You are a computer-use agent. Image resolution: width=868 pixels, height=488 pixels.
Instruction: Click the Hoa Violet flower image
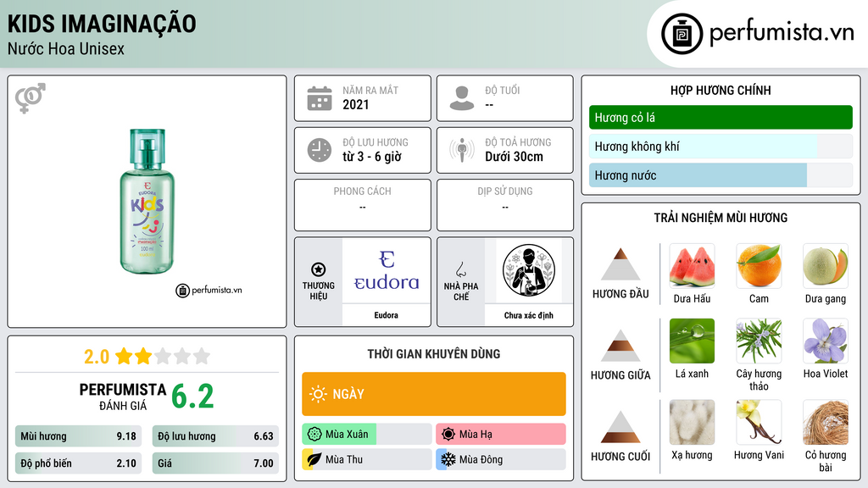(826, 341)
